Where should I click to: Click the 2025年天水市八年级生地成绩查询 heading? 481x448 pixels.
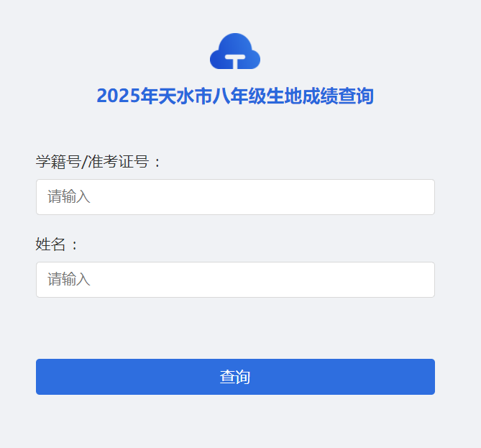click(x=235, y=96)
